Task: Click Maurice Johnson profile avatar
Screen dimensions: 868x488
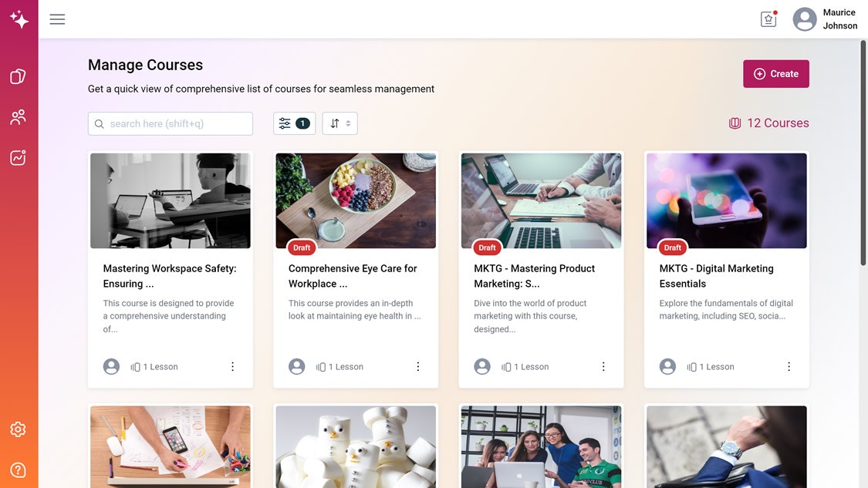Action: (804, 19)
